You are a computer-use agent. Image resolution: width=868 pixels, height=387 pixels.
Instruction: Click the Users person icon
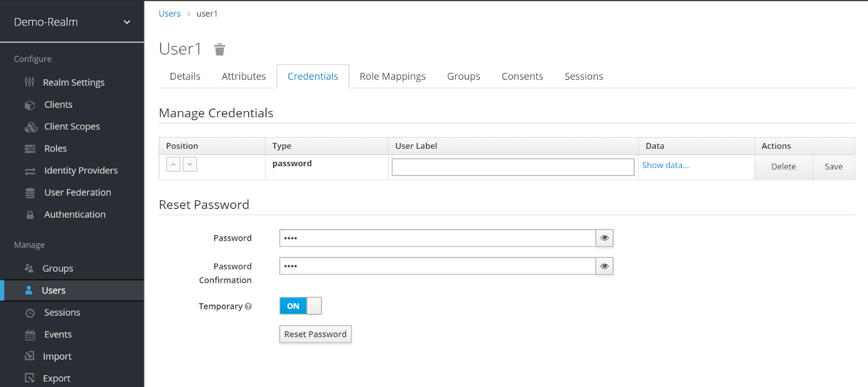(x=29, y=290)
